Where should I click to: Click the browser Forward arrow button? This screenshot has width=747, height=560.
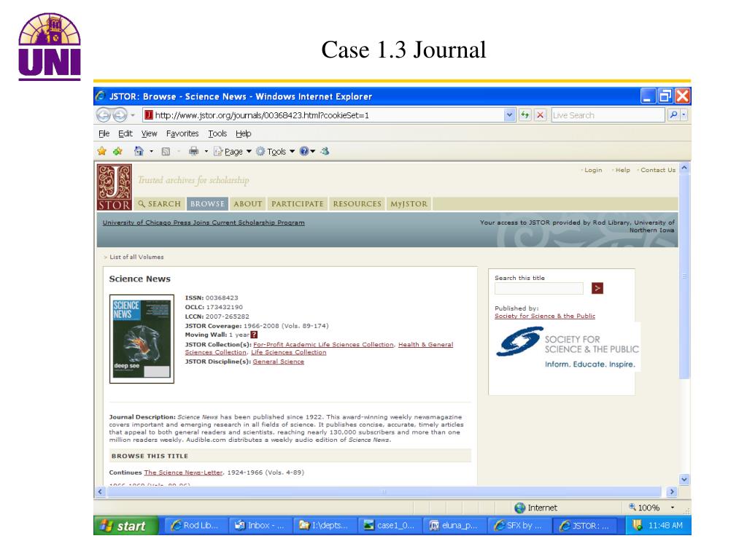coord(120,115)
